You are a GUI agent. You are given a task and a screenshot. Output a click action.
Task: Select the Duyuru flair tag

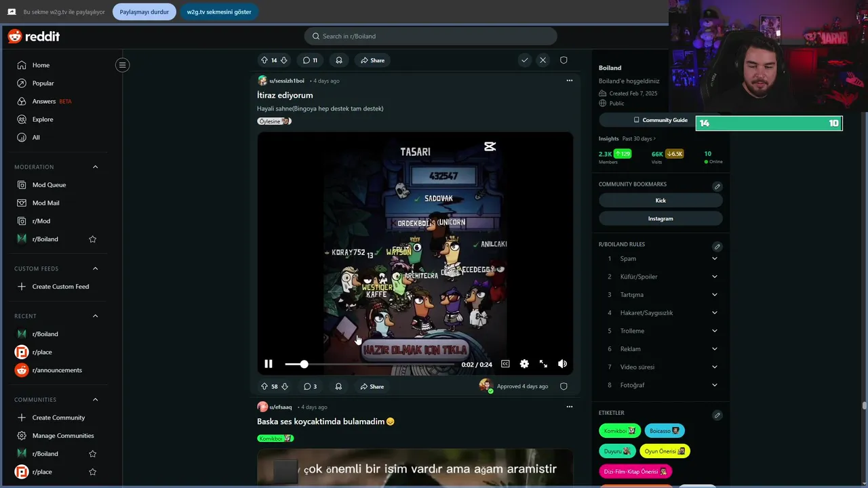click(618, 451)
